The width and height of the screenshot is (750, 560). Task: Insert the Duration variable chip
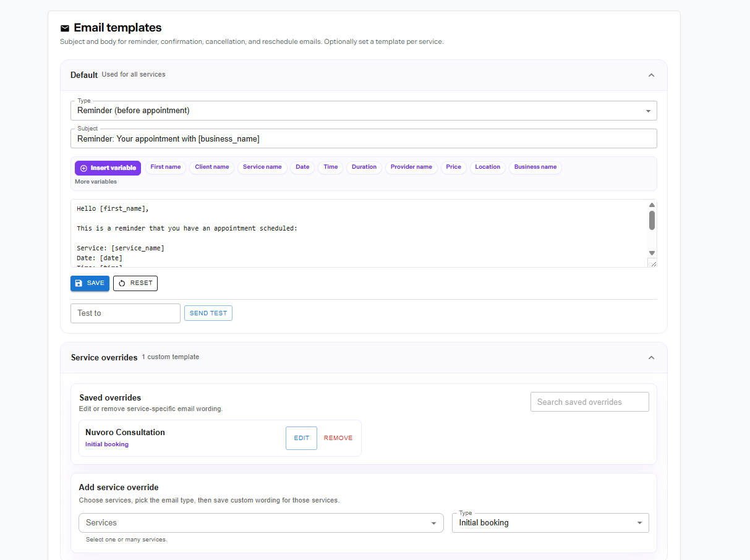(364, 168)
